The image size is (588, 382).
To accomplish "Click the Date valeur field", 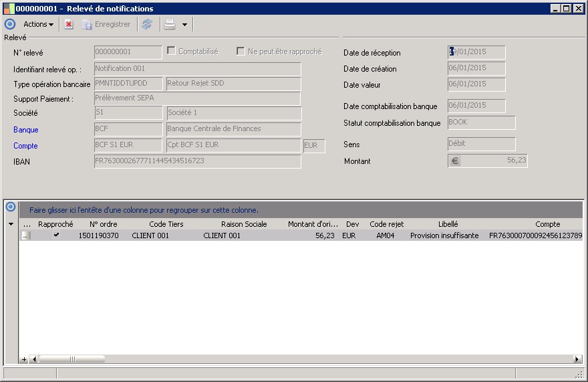I will pyautogui.click(x=476, y=84).
